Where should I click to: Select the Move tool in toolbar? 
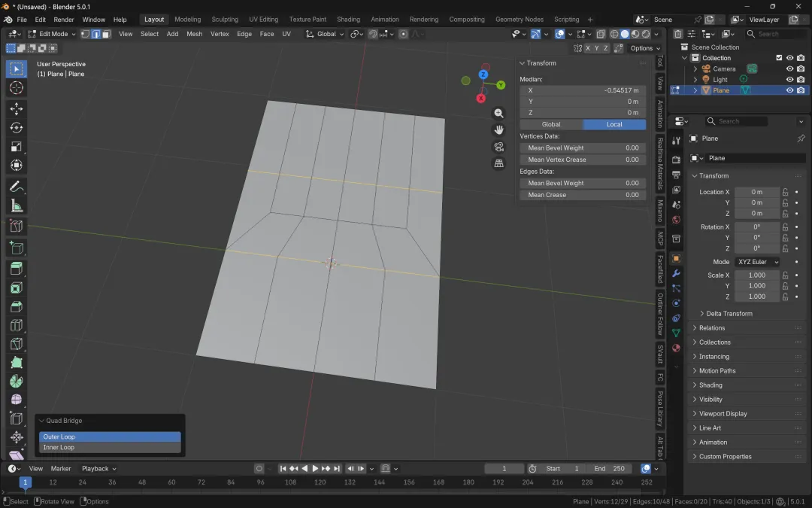[16, 108]
